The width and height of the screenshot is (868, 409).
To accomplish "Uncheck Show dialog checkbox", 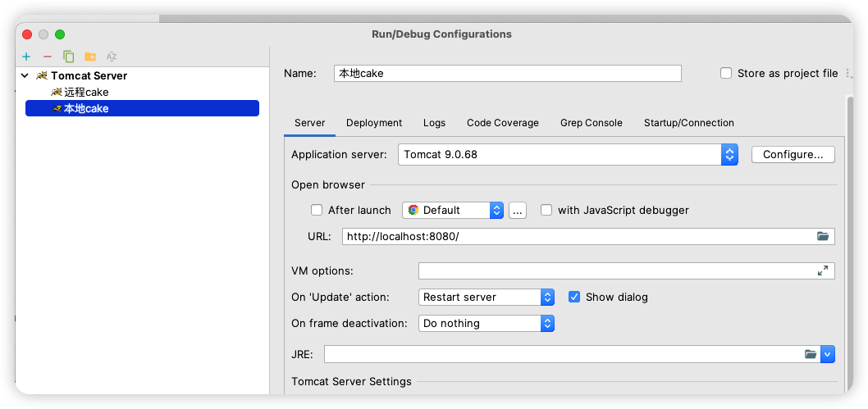I will [574, 297].
